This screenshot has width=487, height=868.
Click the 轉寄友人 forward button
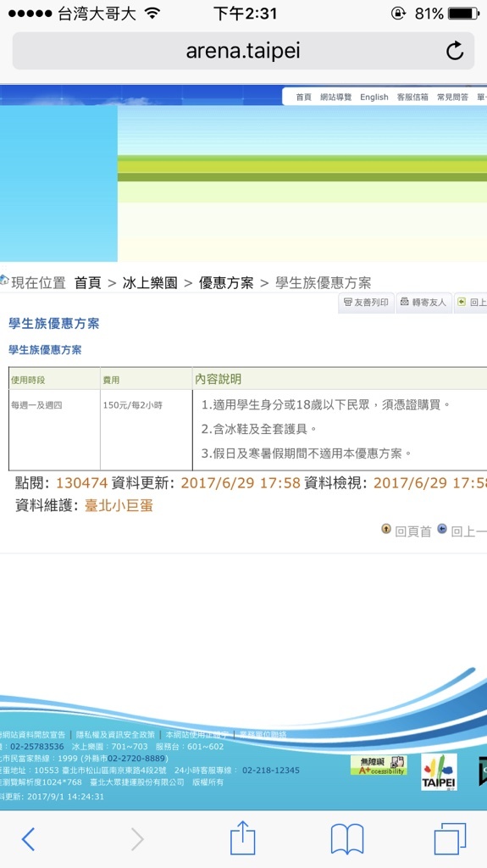coord(423,303)
